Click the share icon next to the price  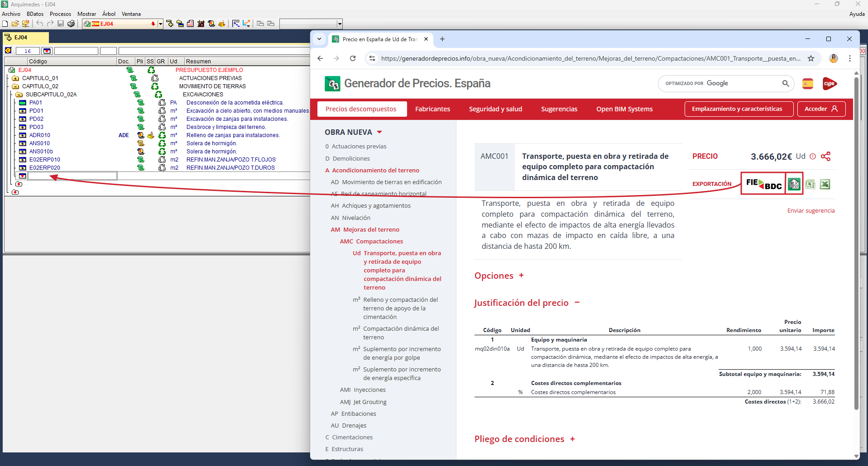(825, 157)
